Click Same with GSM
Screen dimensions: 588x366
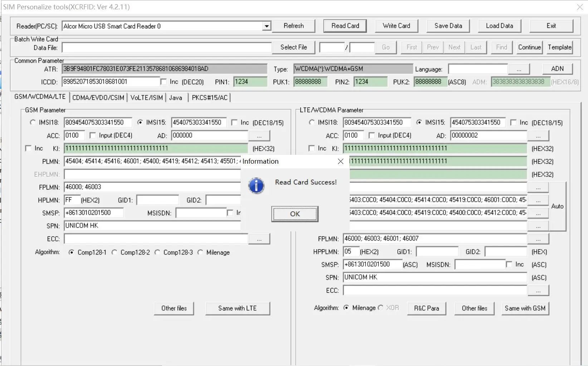click(x=525, y=308)
